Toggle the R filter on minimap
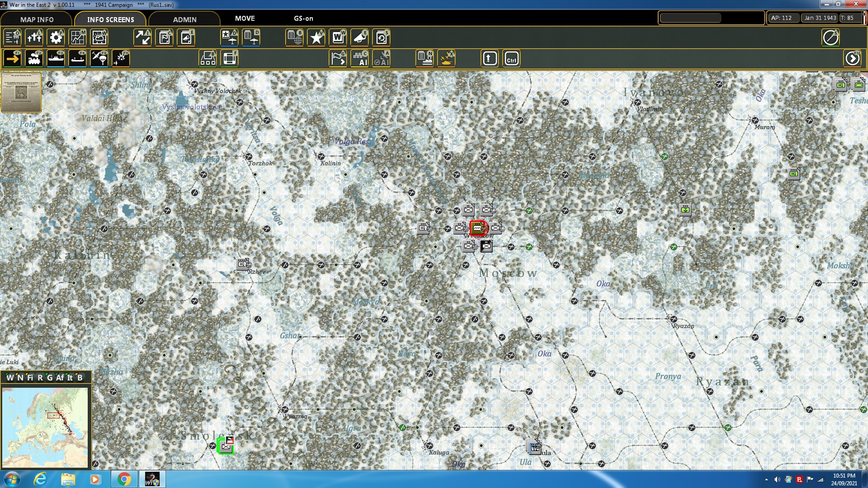 click(40, 378)
